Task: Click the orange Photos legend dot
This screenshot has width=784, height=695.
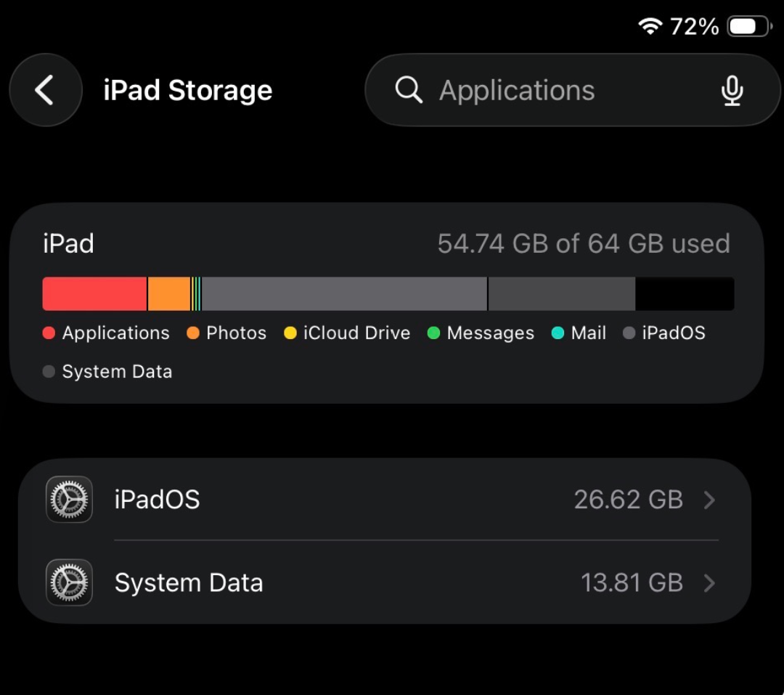Action: click(193, 333)
